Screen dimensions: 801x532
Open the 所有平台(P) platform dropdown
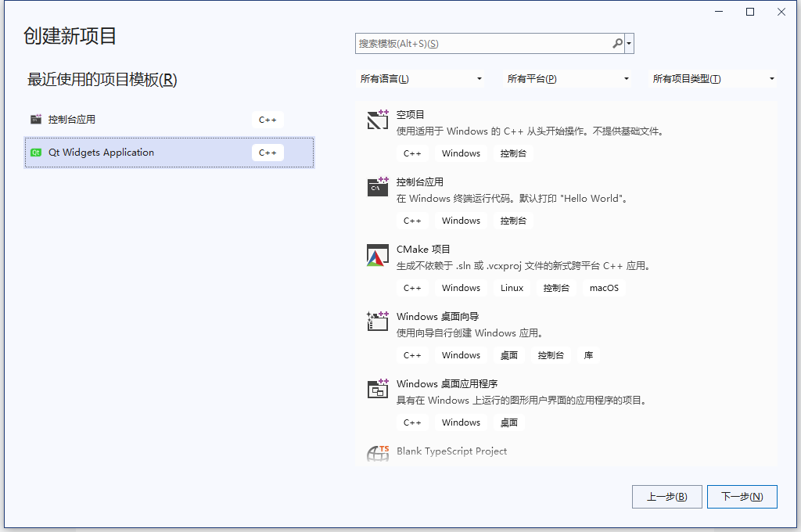(x=567, y=79)
